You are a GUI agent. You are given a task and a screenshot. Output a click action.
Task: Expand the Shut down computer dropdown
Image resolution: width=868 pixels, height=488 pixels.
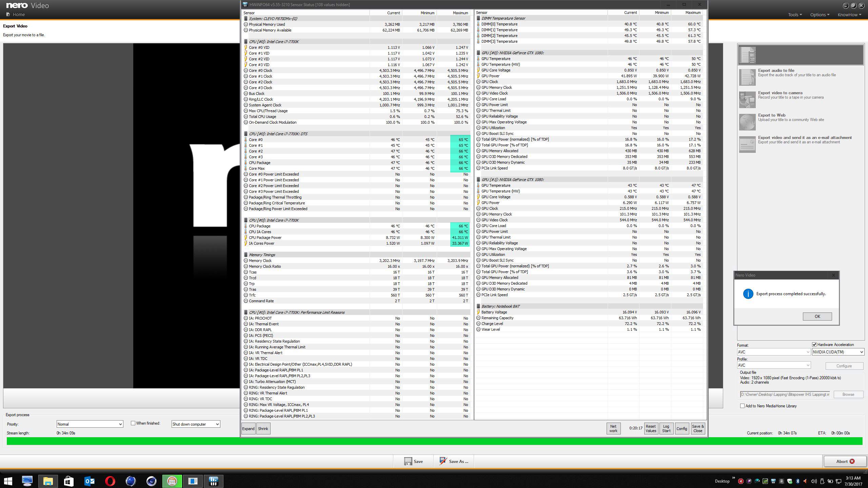click(x=196, y=424)
